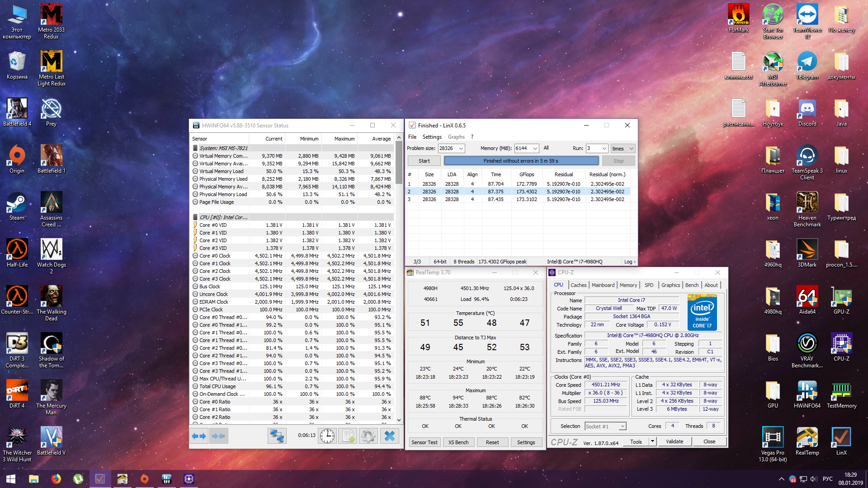868x488 pixels.
Task: Click LinX progress bar showing finished status
Action: point(521,161)
